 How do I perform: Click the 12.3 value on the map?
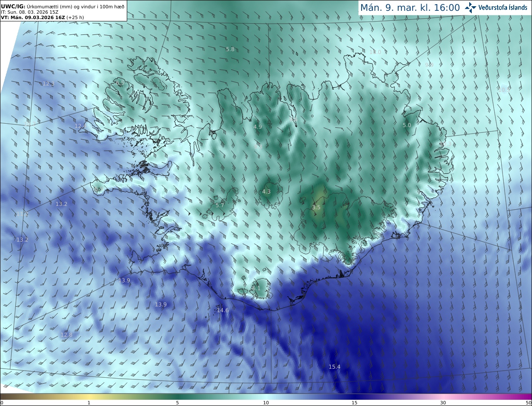point(49,84)
